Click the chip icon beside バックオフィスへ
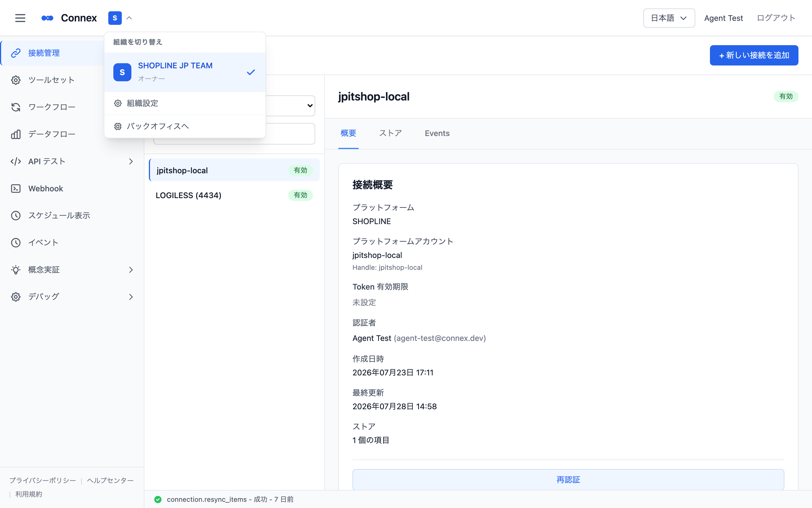Screen dimensions: 812x508 tap(118, 126)
